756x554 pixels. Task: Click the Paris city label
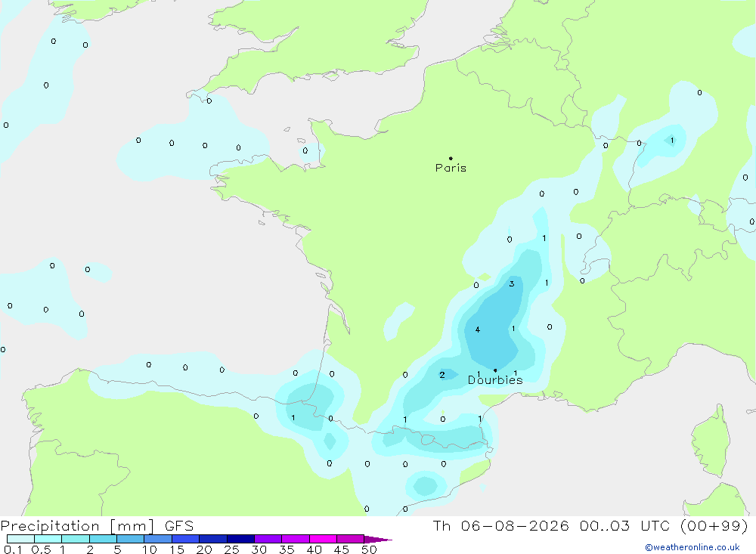pos(451,168)
